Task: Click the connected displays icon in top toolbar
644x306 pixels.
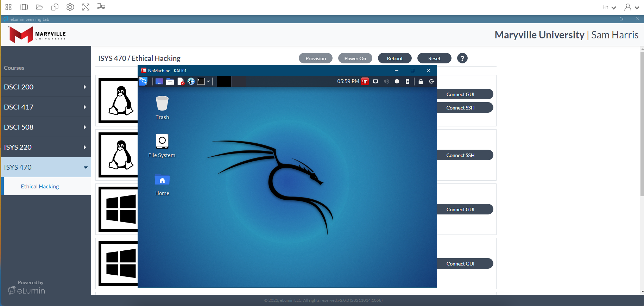Action: coord(101,7)
